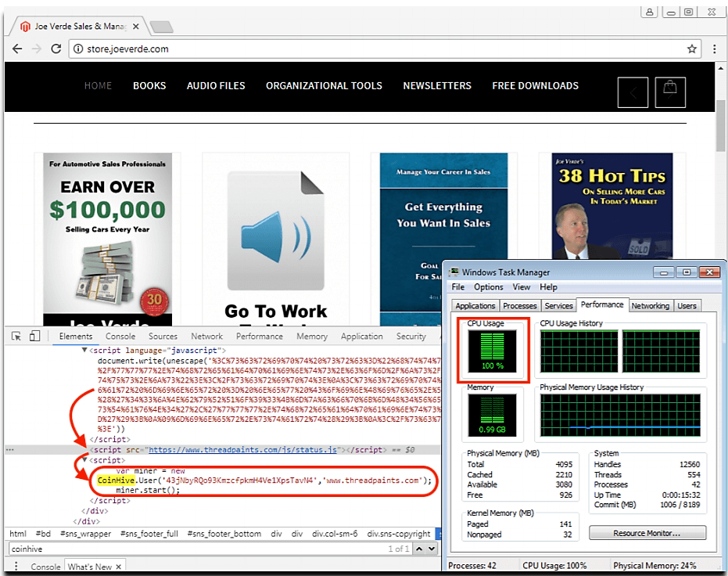The image size is (728, 576).
Task: Switch to the Console tab in DevTools
Action: point(120,337)
